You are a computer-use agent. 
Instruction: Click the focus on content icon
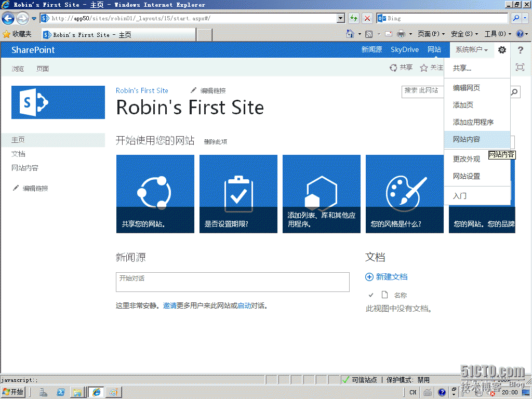click(520, 67)
